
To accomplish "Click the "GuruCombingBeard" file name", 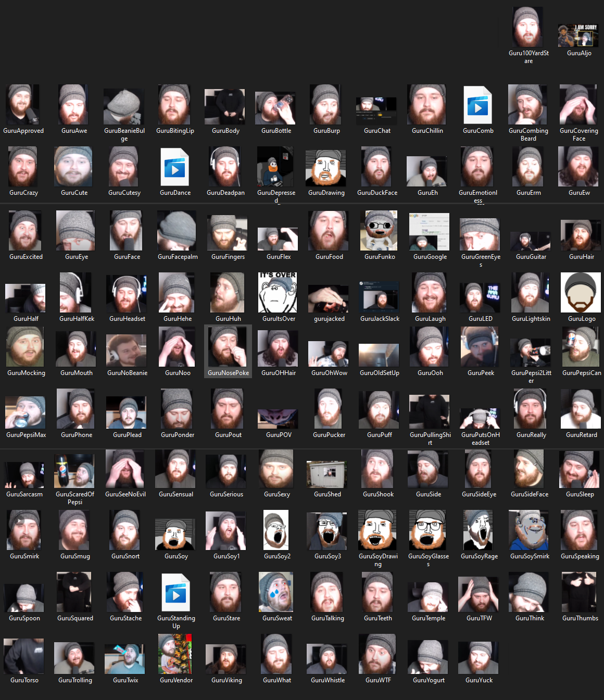I will (x=527, y=135).
